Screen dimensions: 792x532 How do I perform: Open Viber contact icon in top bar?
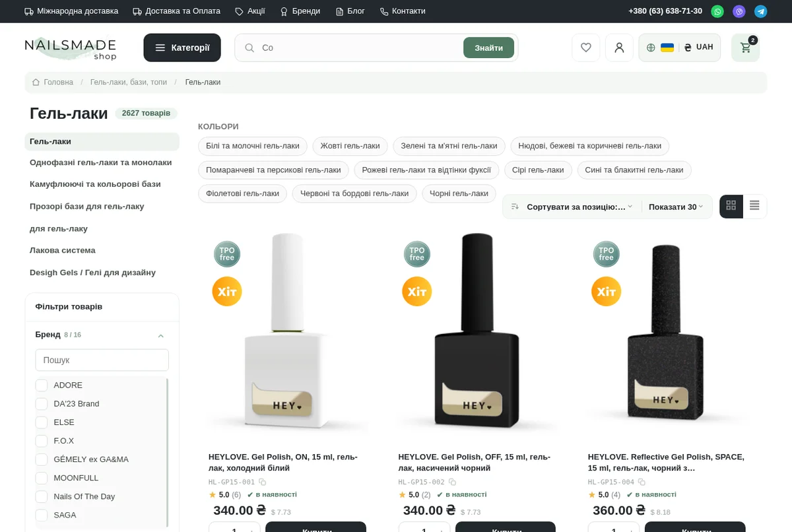pos(739,11)
